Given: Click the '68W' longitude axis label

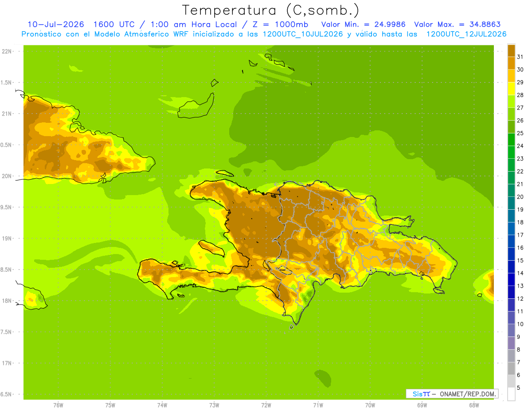Looking at the screenshot, I should pyautogui.click(x=474, y=405).
